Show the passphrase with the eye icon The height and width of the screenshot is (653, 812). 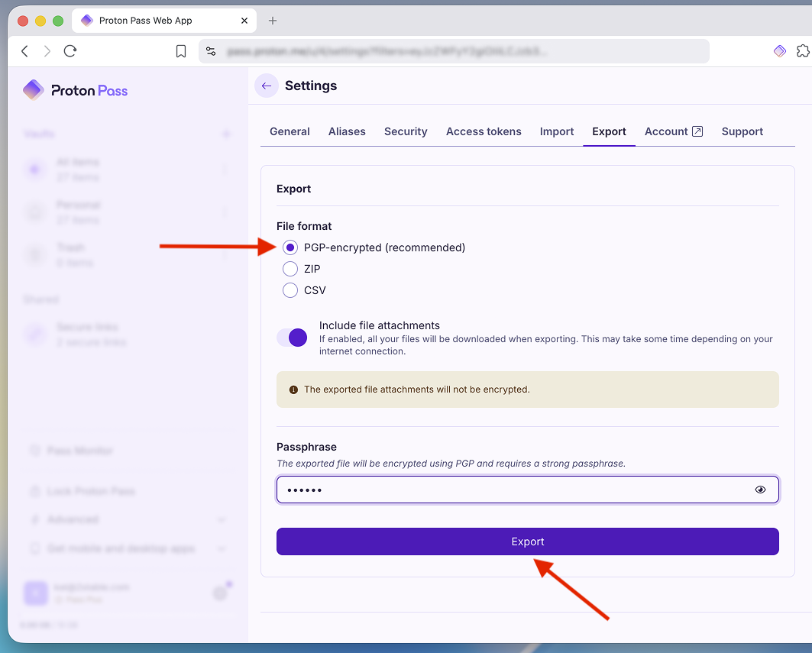pyautogui.click(x=760, y=490)
